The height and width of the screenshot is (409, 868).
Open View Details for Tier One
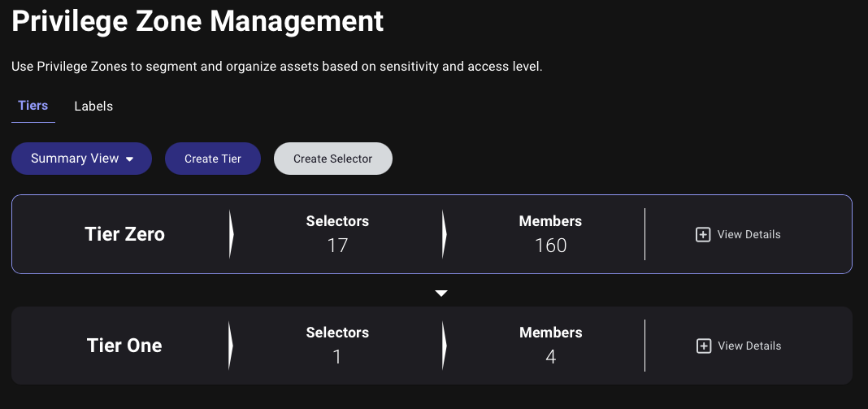coord(739,346)
